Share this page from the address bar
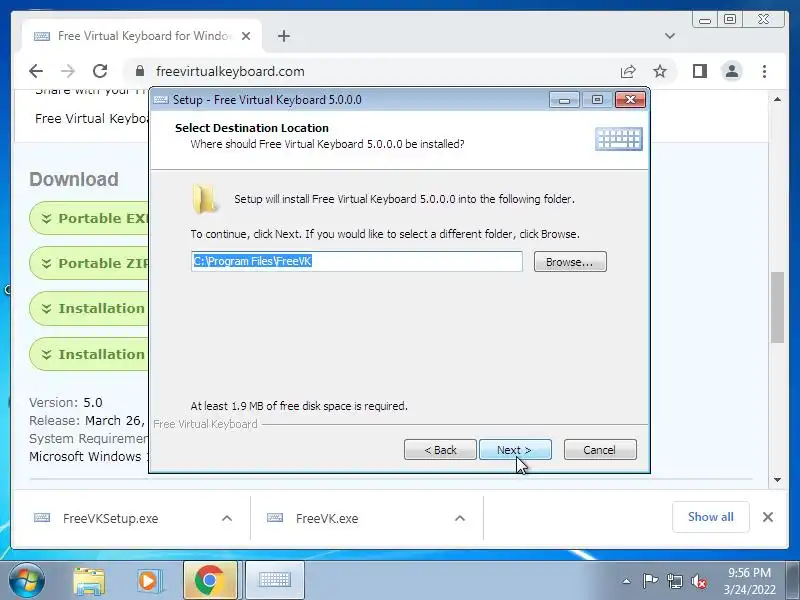This screenshot has width=800, height=600. click(628, 71)
